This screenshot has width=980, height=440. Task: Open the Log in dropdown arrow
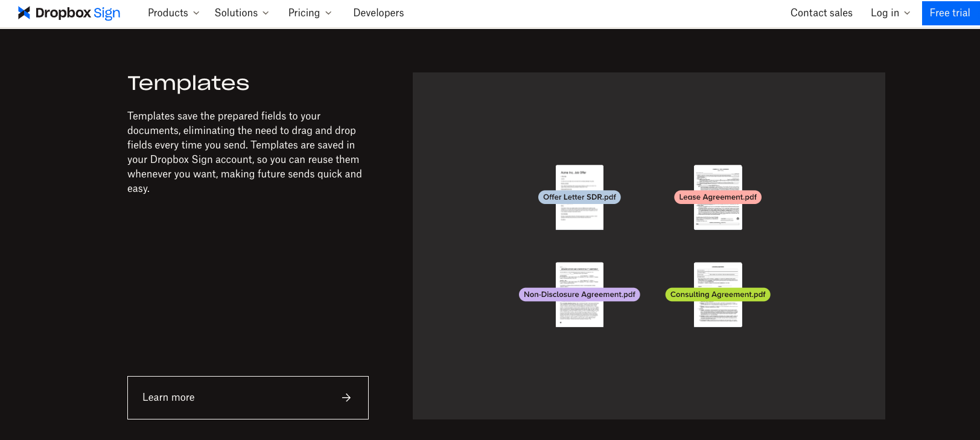907,13
